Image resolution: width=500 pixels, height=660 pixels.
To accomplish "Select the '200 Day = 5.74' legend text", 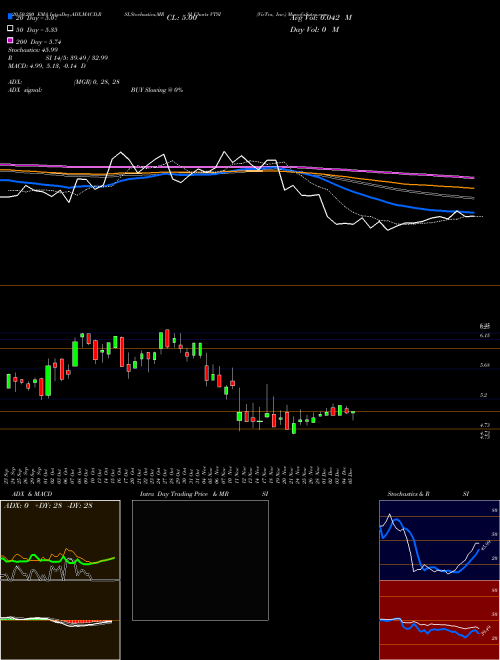I will point(39,42).
